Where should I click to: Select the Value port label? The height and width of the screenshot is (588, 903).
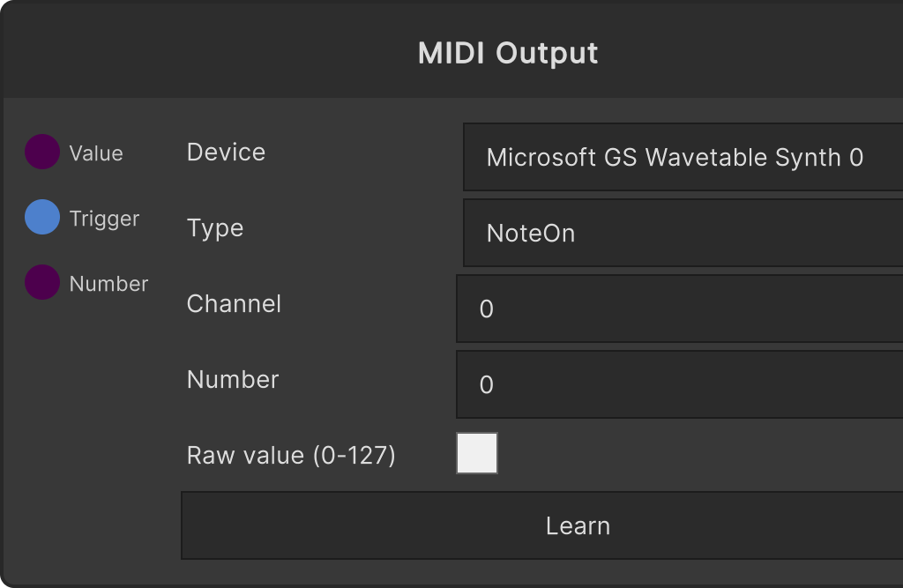[96, 153]
